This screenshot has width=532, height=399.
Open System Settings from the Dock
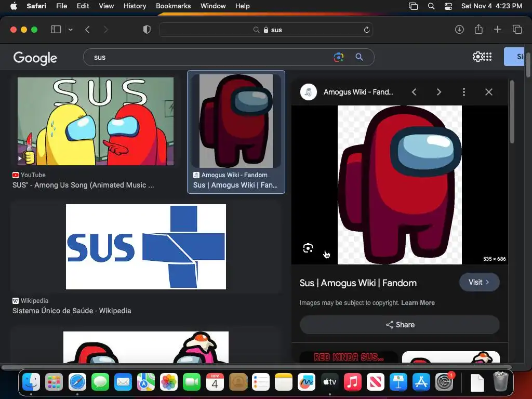tap(444, 382)
